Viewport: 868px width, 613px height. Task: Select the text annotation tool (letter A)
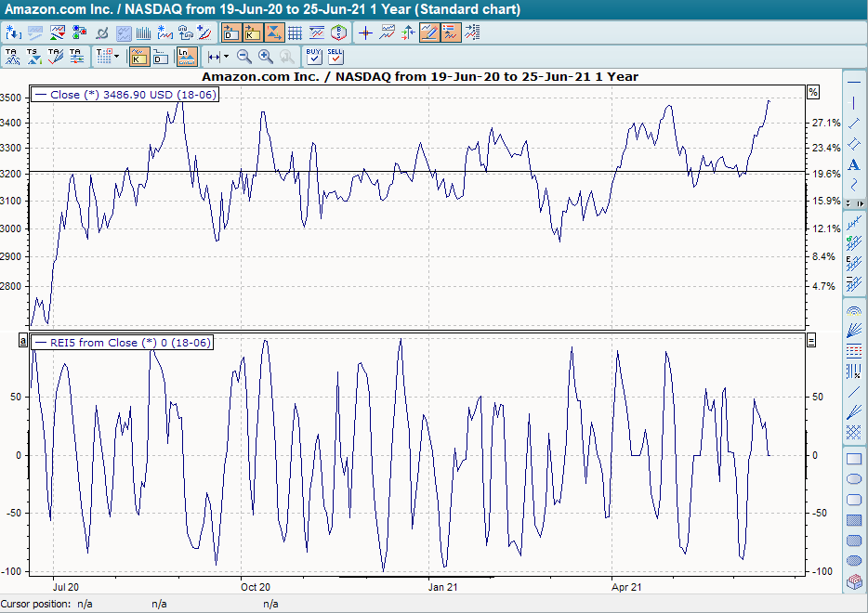(x=854, y=164)
